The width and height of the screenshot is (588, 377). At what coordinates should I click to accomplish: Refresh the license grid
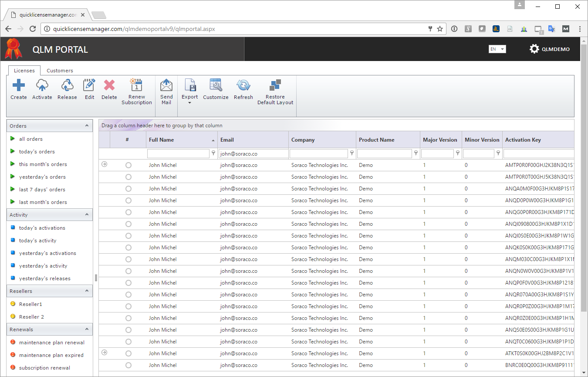tap(243, 85)
